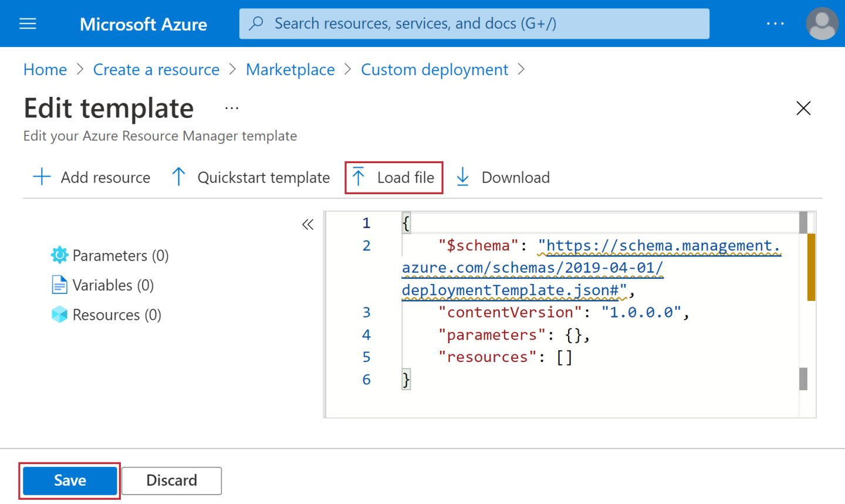Click the search magnifier icon
This screenshot has height=504, width=845.
(256, 23)
